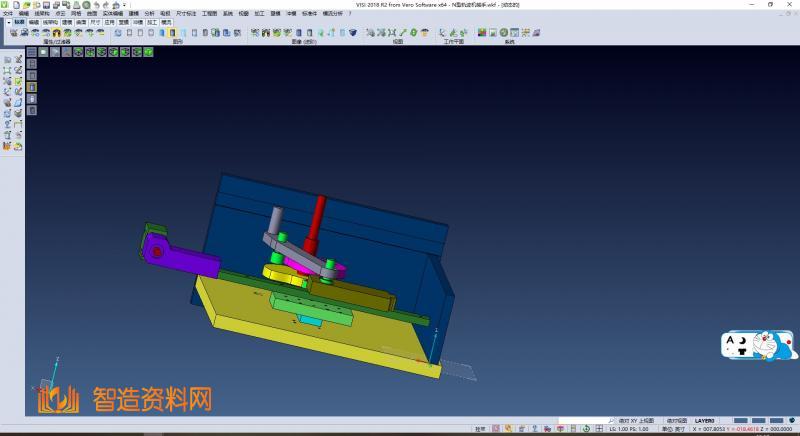Toggle the highlighted yellow icon in left viewport strip
This screenshot has width=800, height=436.
tap(31, 87)
